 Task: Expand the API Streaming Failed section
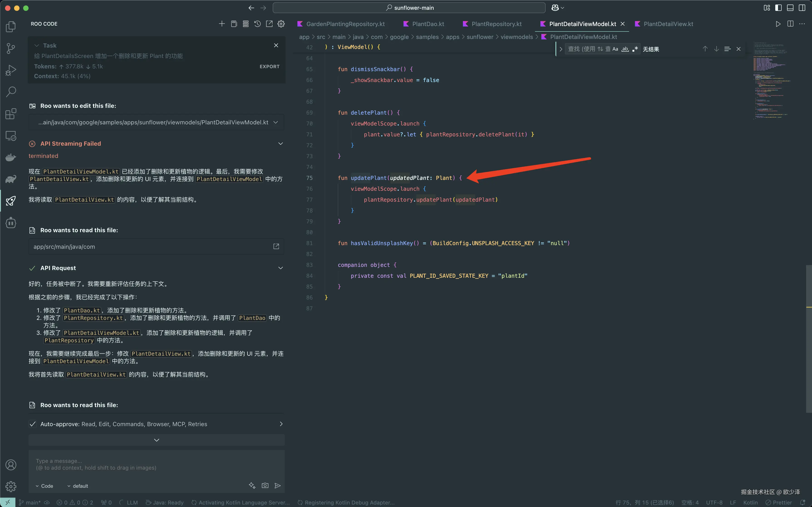tap(280, 144)
